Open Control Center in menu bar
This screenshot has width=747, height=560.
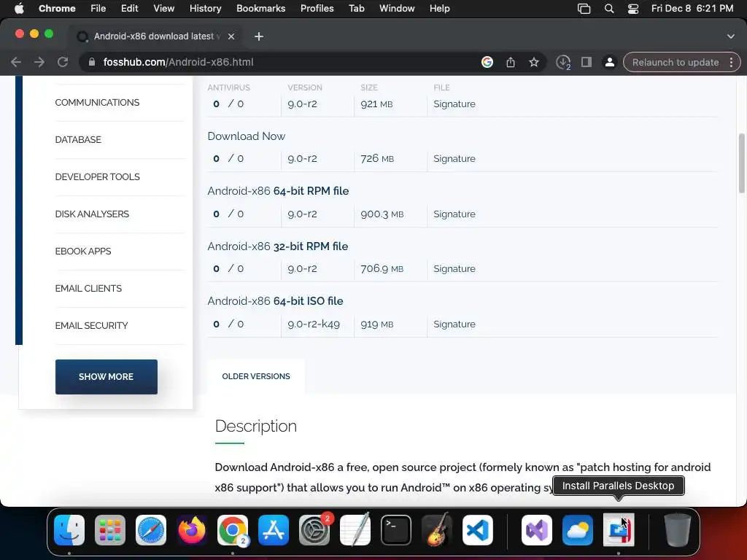click(633, 9)
